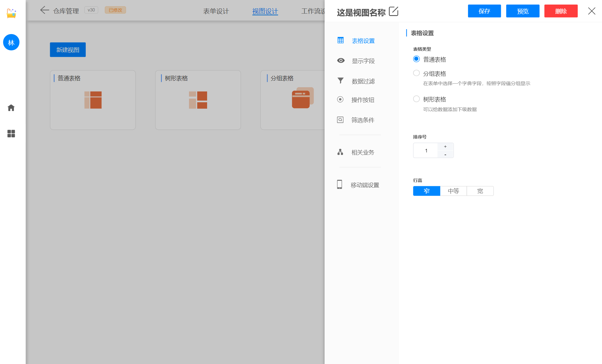Click the phone icon for 移动端设置

(x=340, y=184)
